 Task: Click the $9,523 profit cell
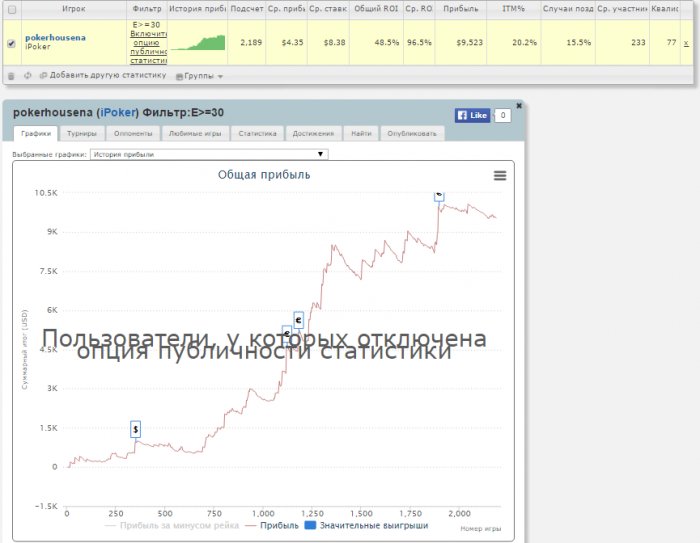point(461,43)
